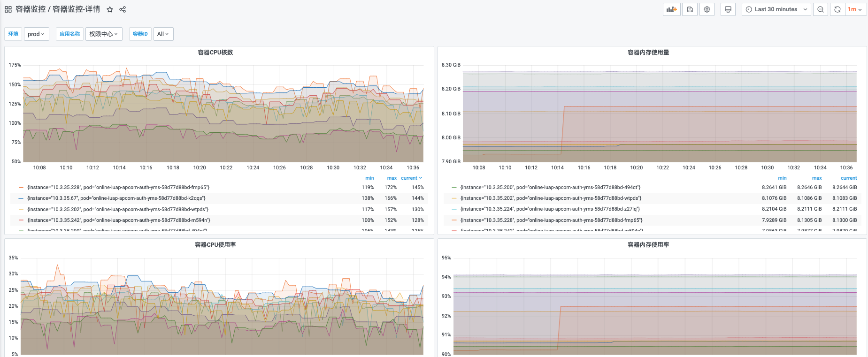Sort CPU legend by max column
868x357 pixels.
pos(392,178)
